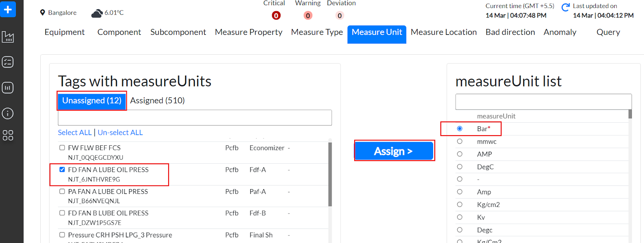Click the refresh icon beside Last updated
Screen dimensions: 644x243
point(566,8)
